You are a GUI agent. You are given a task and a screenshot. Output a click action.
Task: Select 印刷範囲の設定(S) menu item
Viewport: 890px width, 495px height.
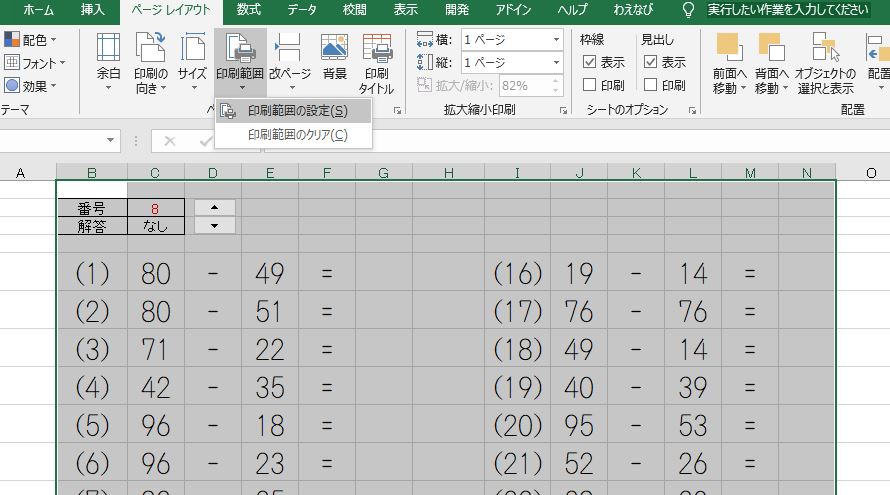(x=293, y=111)
